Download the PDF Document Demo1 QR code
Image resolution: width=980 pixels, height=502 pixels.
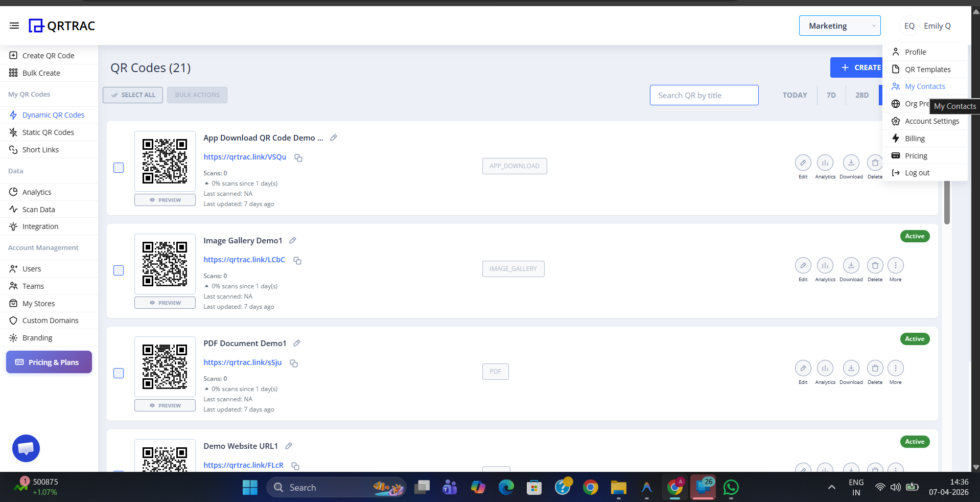pyautogui.click(x=850, y=368)
